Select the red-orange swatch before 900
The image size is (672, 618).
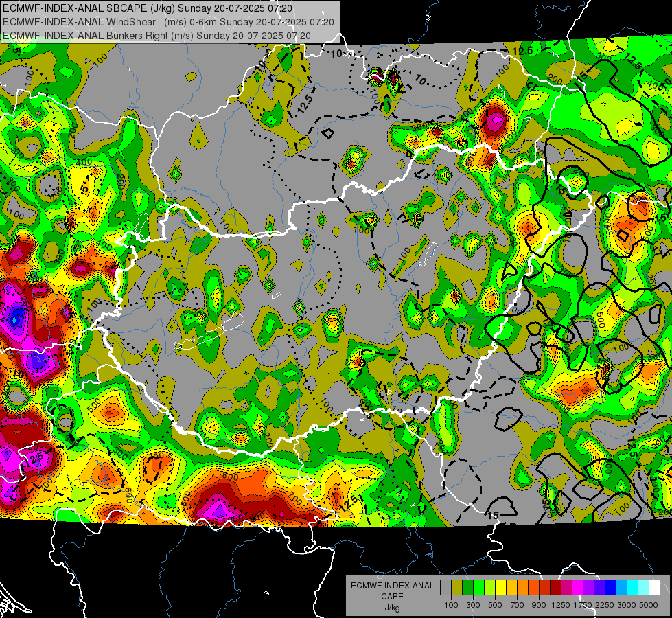point(533,588)
